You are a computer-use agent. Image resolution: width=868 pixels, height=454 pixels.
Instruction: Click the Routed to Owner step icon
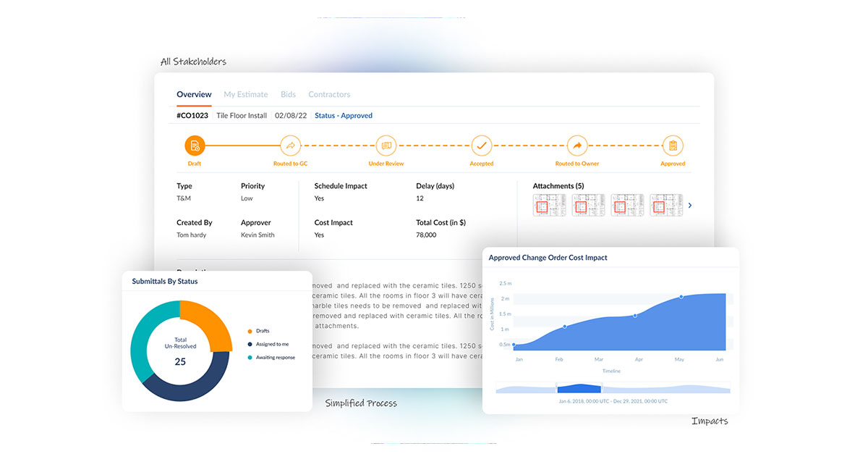click(x=577, y=146)
